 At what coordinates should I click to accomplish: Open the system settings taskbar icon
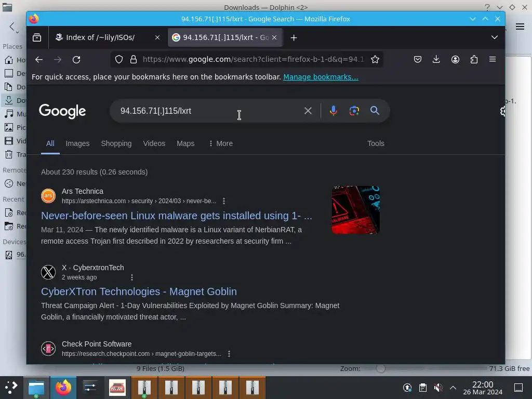[x=90, y=388]
